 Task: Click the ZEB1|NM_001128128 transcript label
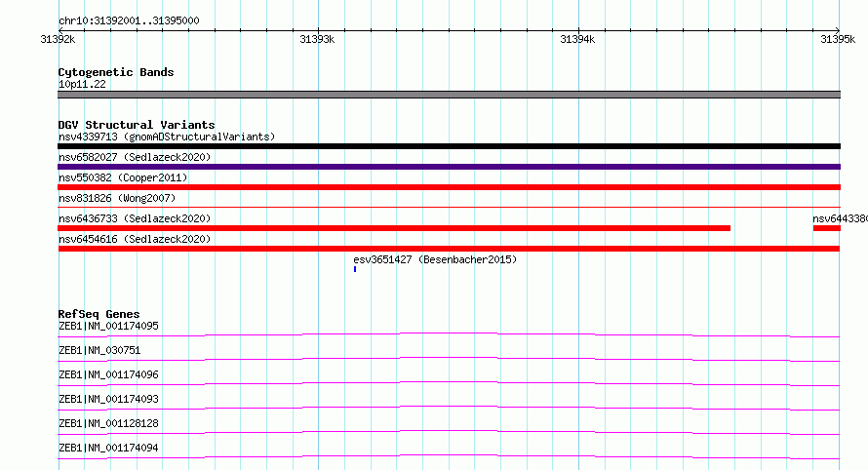coord(108,423)
